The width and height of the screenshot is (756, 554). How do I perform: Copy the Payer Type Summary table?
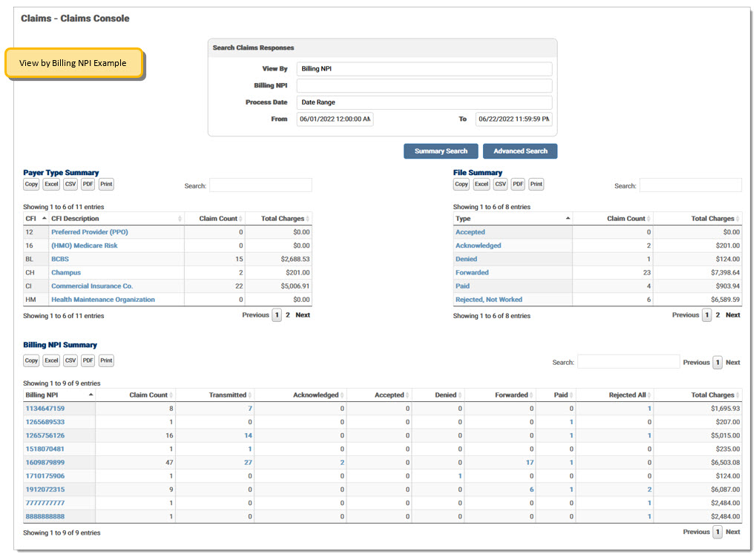coord(31,184)
